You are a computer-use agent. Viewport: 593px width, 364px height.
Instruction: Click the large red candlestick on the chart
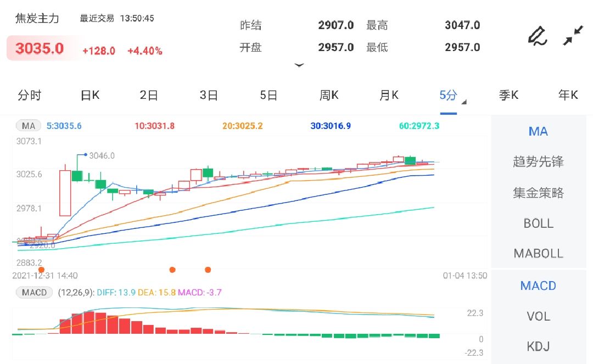click(65, 193)
